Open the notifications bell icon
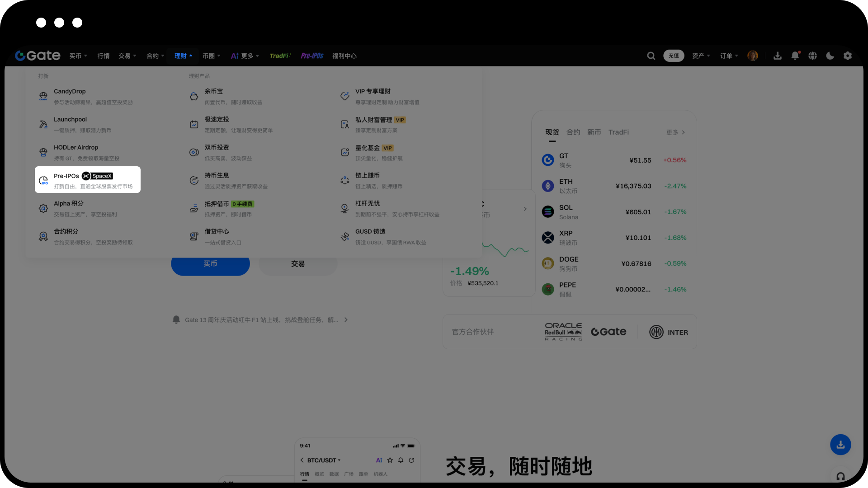Image resolution: width=868 pixels, height=488 pixels. (795, 56)
